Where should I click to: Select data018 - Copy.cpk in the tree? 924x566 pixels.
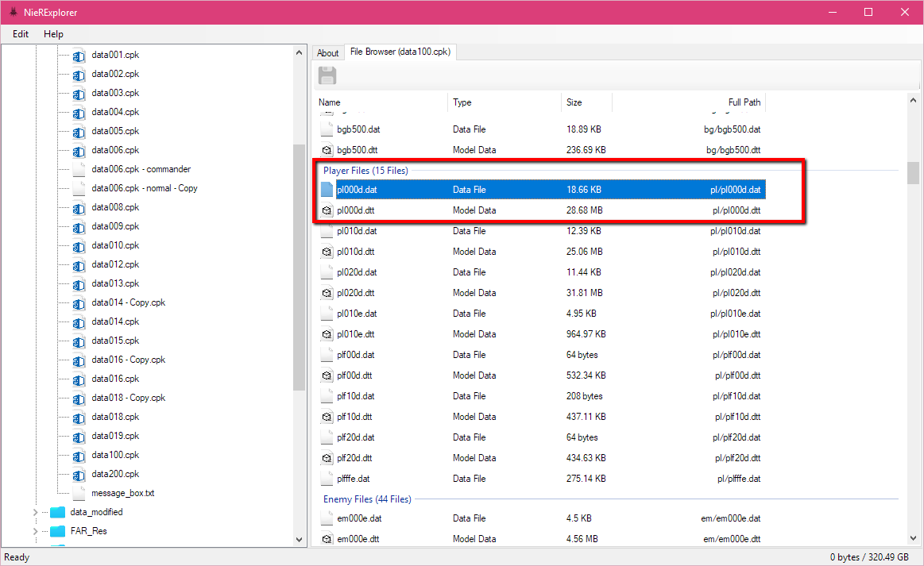coord(129,398)
